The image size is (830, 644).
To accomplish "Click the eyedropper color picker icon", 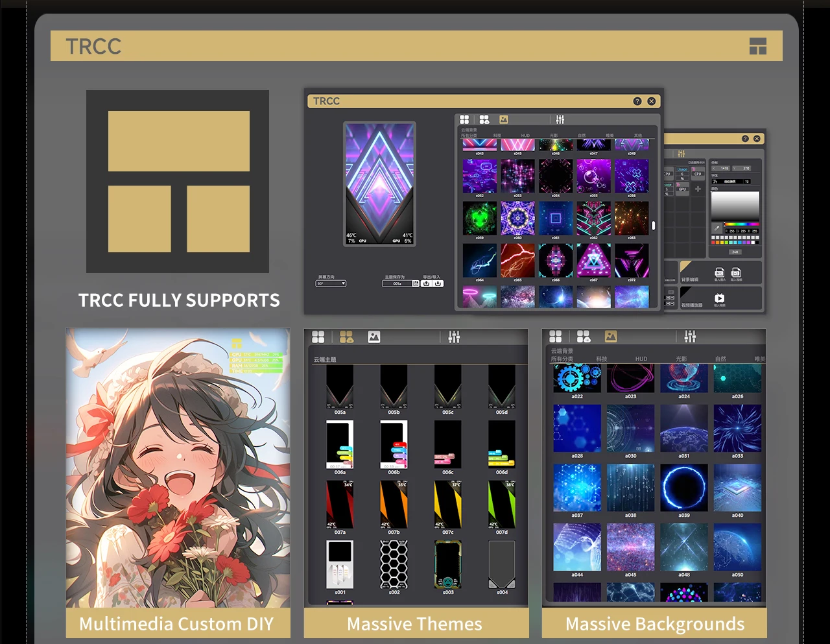I will 717,228.
